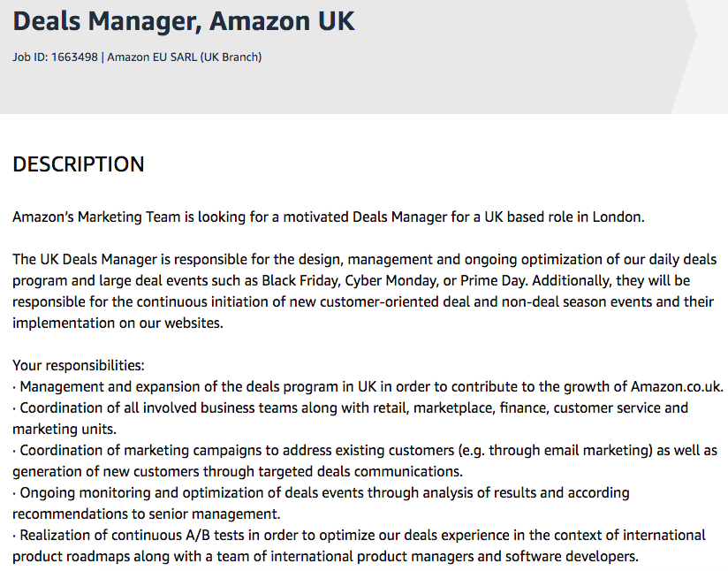Click the Job ID 1663498 text

56,57
